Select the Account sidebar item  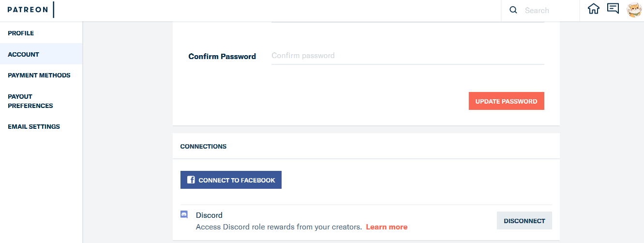point(23,54)
